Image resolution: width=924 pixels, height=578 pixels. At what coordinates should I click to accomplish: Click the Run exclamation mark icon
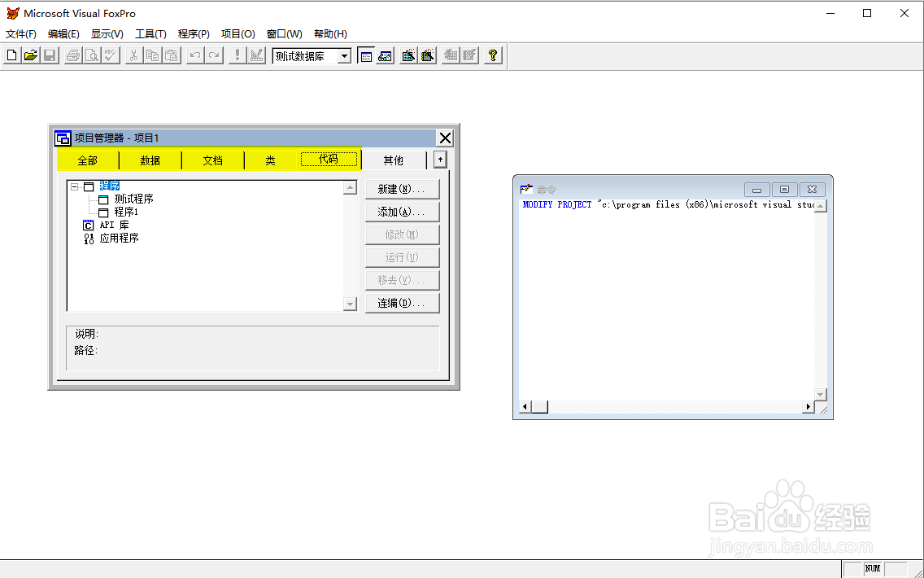pyautogui.click(x=238, y=55)
